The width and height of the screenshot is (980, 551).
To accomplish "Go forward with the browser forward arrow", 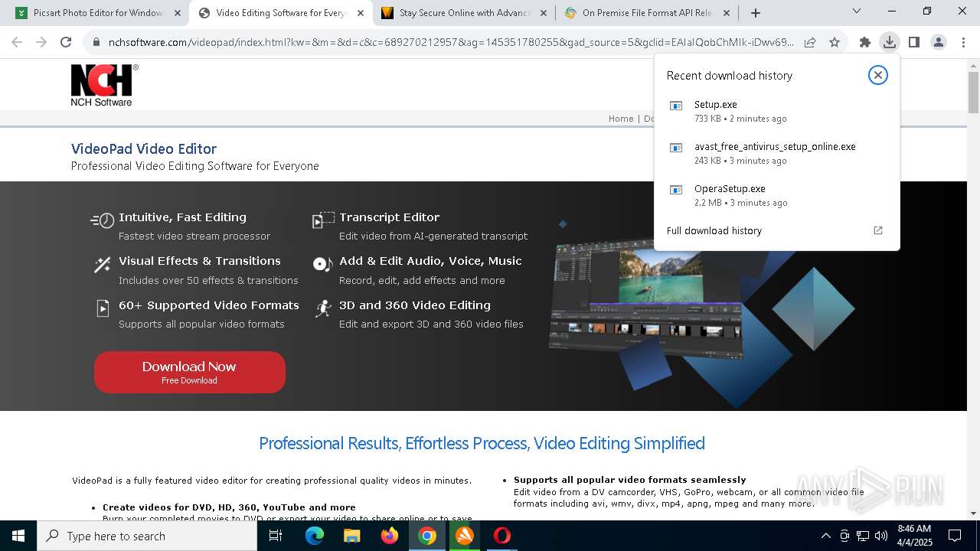I will click(x=41, y=42).
